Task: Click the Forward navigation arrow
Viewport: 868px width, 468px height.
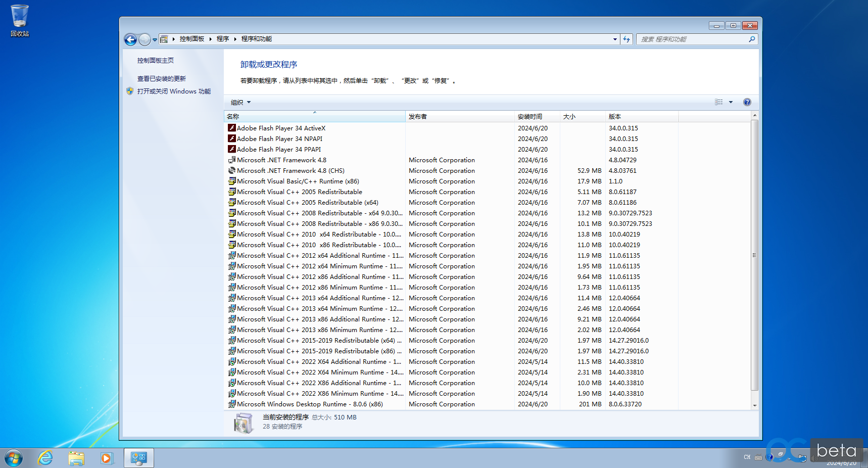Action: coord(144,39)
